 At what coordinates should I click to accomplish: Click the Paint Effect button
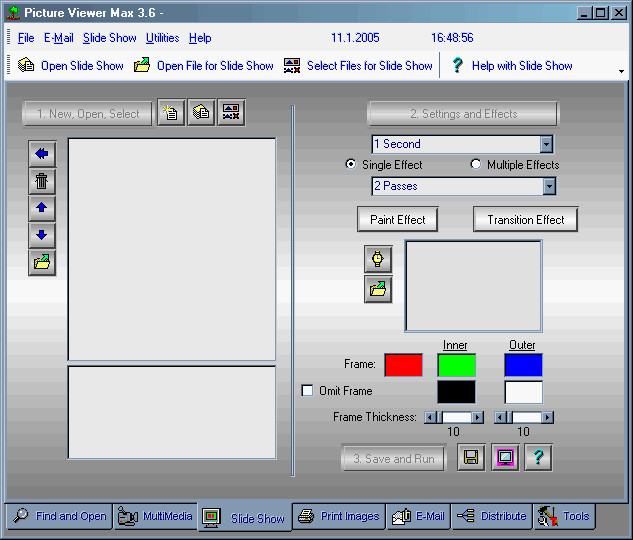[x=398, y=220]
